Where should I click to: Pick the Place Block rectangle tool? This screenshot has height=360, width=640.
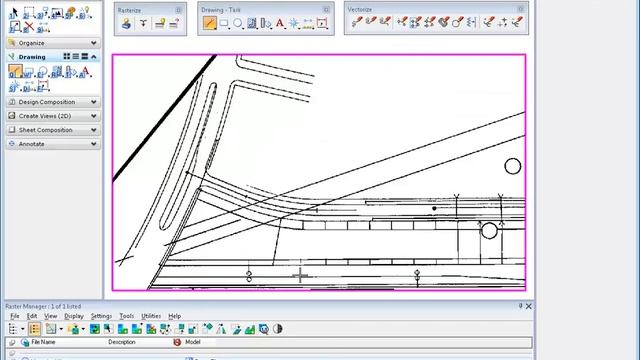[x=224, y=23]
